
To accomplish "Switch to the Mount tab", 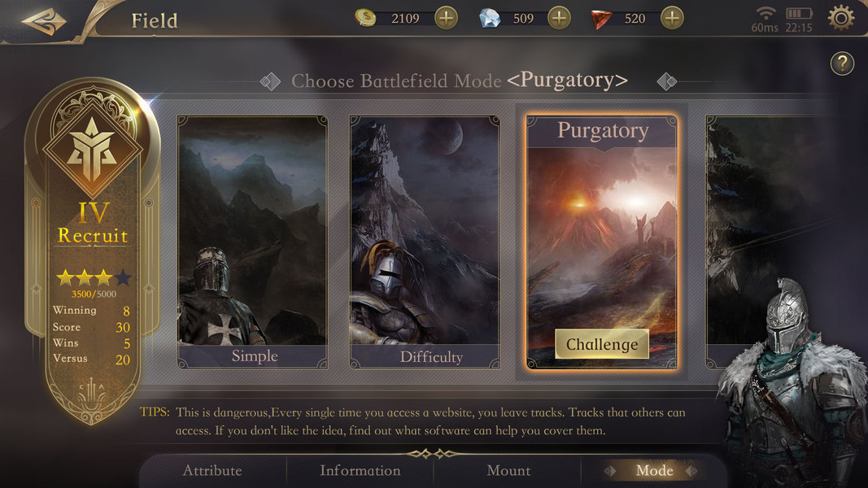I will click(x=508, y=471).
